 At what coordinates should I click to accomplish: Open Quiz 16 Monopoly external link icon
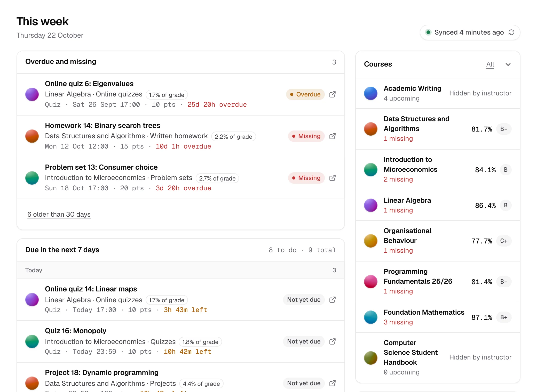tap(333, 341)
